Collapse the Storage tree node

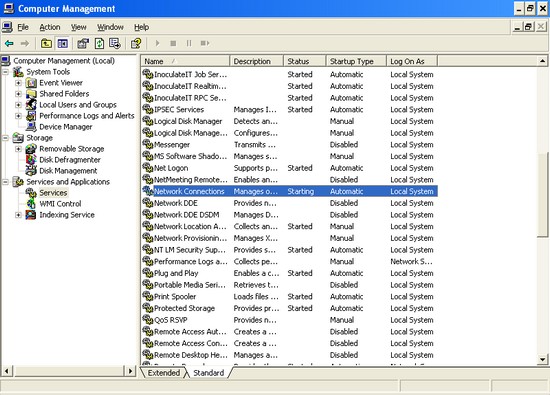(5, 138)
